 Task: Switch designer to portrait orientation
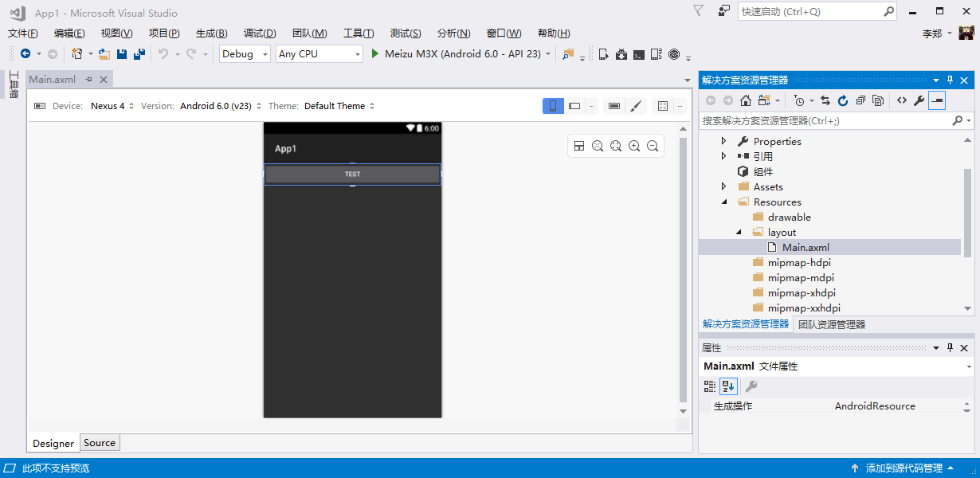pyautogui.click(x=553, y=106)
